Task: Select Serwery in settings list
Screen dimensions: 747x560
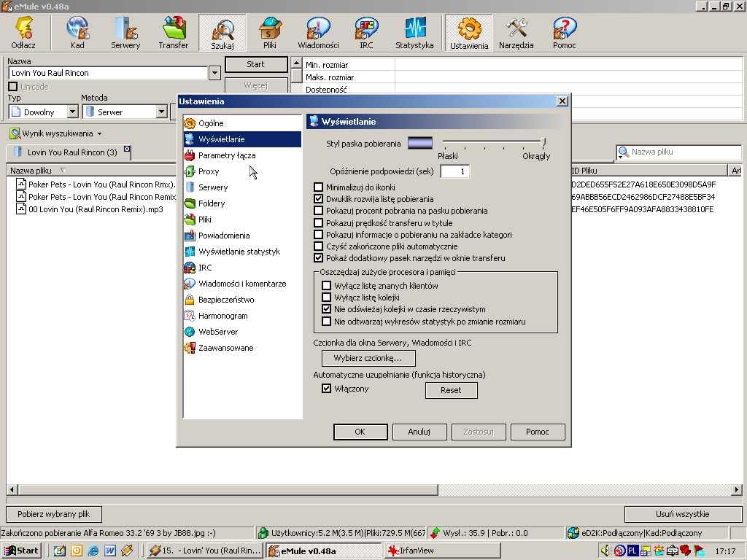Action: (x=242, y=187)
